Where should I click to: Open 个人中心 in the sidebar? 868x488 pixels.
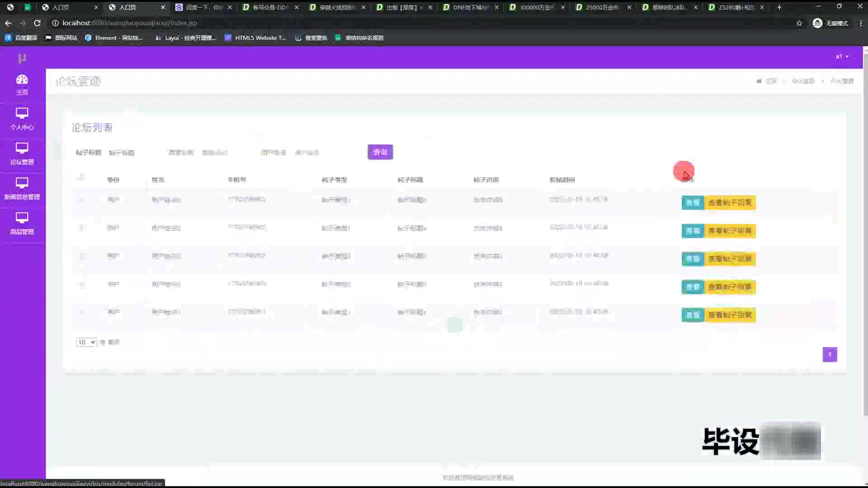(x=22, y=119)
